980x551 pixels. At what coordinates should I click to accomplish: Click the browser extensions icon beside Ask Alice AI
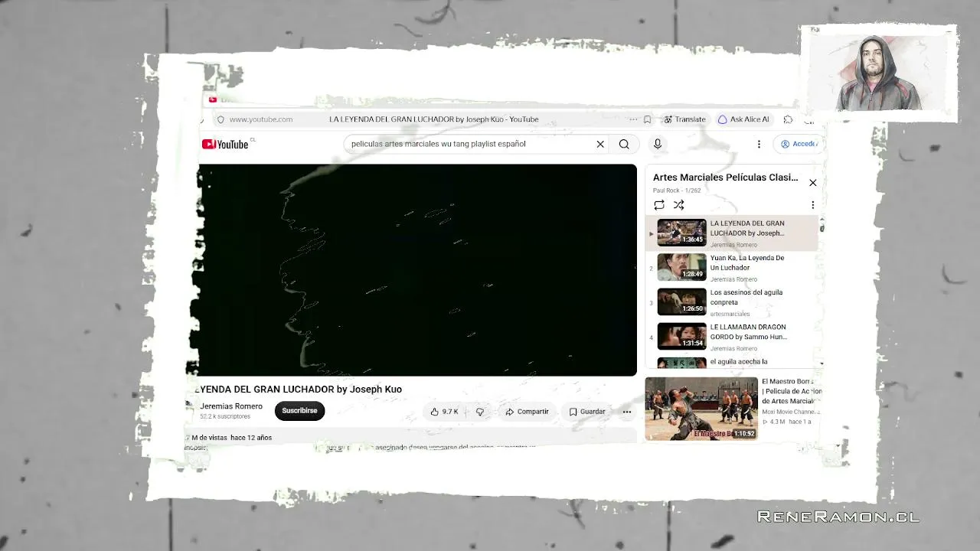click(x=788, y=119)
